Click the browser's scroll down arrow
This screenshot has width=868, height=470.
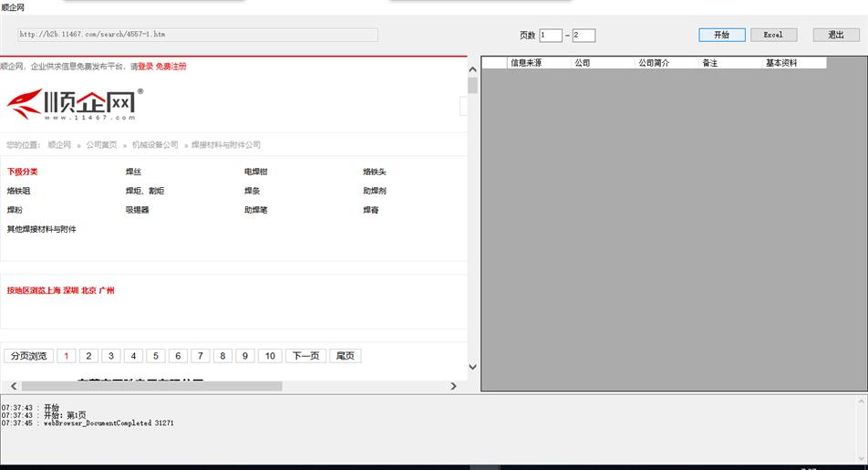(x=472, y=366)
